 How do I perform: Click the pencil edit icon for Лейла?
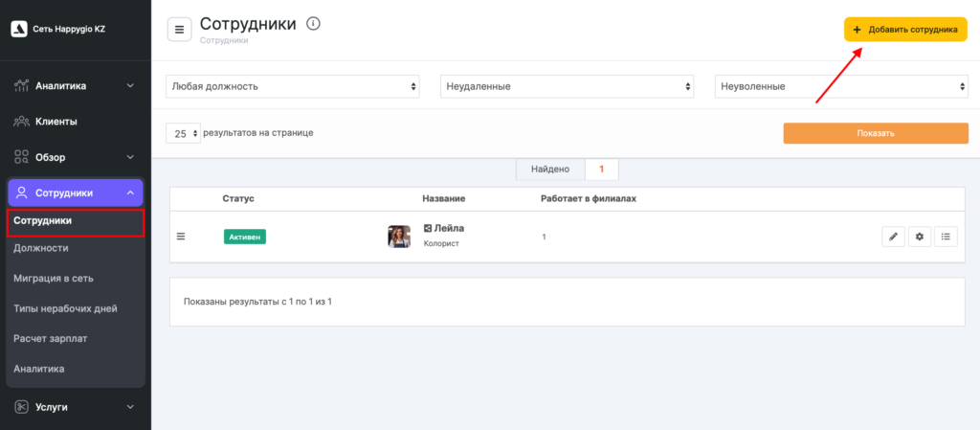(x=893, y=237)
